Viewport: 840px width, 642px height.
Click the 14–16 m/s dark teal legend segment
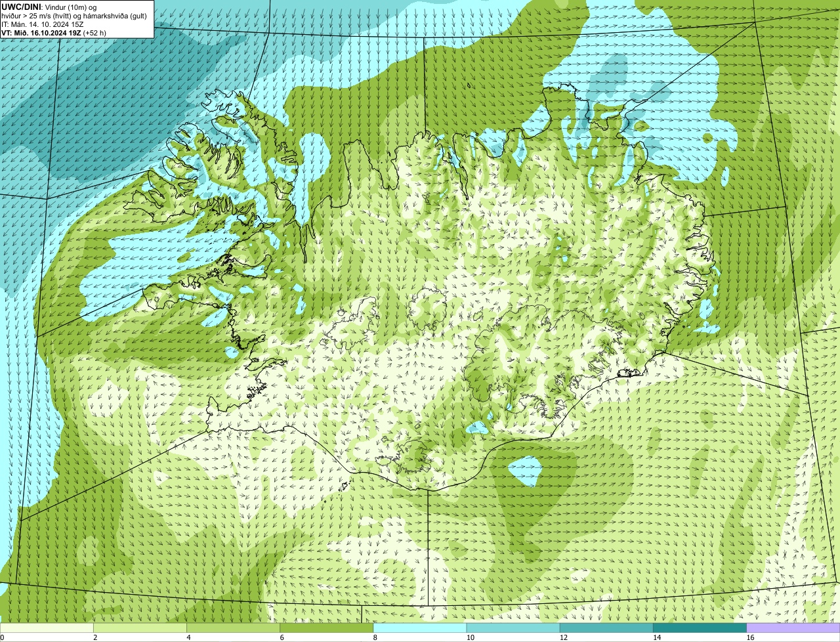click(x=700, y=628)
